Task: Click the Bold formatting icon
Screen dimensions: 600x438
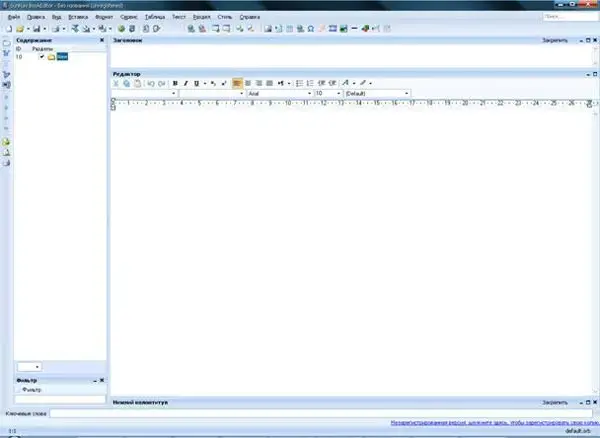Action: click(x=175, y=83)
